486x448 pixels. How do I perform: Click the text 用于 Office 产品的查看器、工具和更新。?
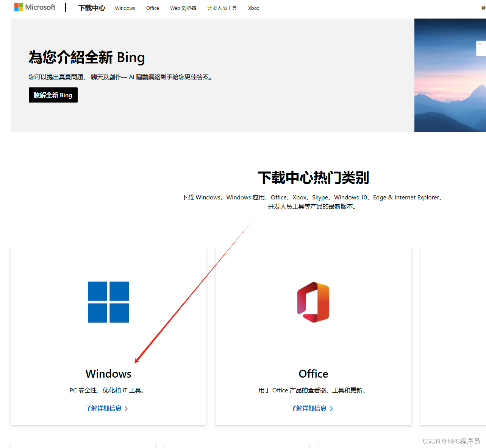point(313,390)
